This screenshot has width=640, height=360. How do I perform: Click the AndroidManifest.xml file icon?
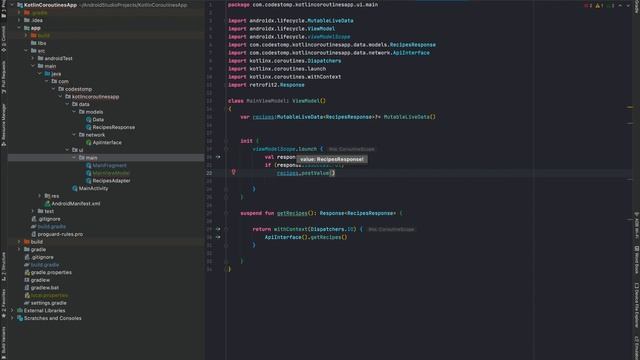(x=47, y=203)
